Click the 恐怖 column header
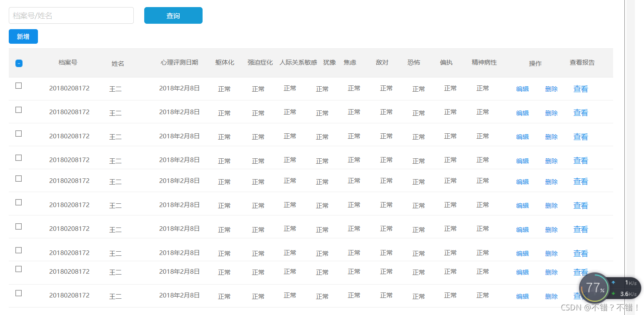 [x=414, y=62]
